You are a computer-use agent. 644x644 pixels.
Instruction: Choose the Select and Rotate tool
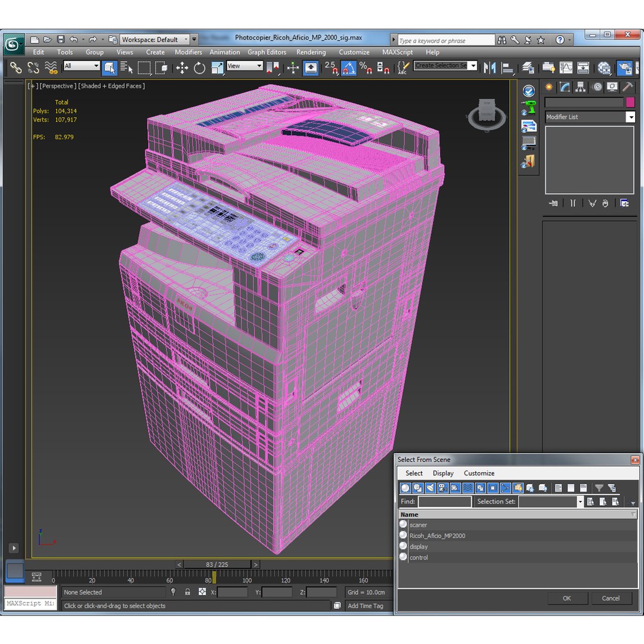[x=199, y=67]
